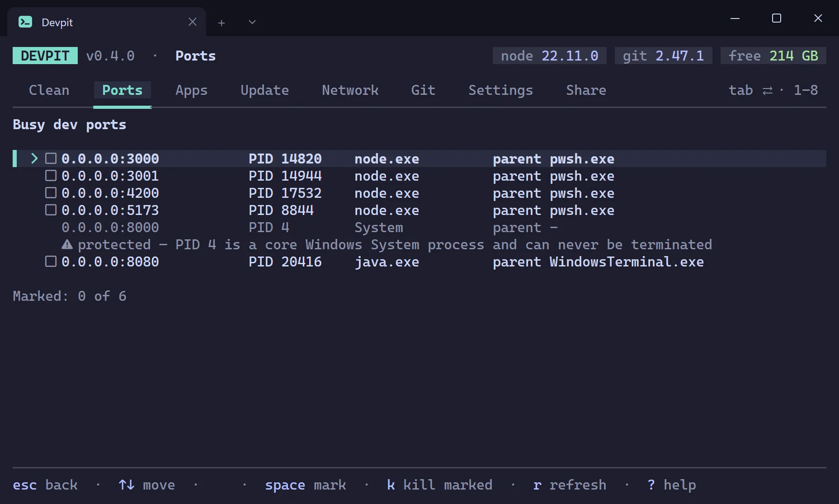Open the Settings tab
The width and height of the screenshot is (839, 504).
[x=501, y=90]
